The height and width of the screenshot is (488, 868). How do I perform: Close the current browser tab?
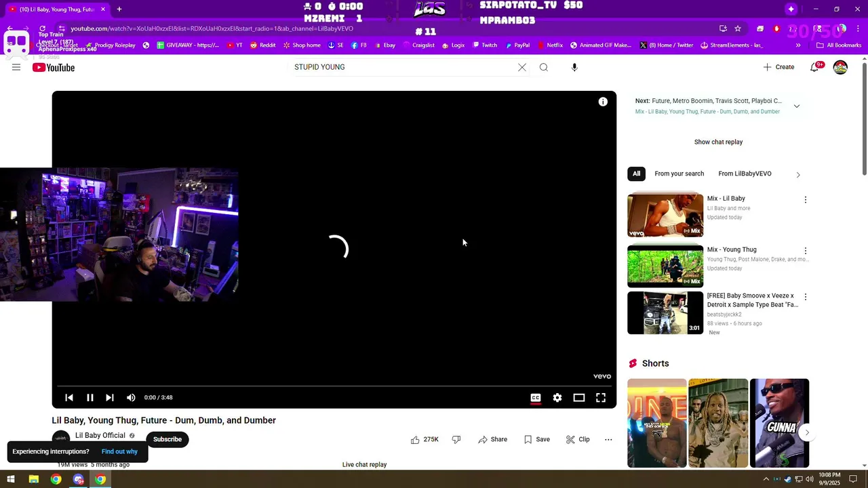point(103,9)
